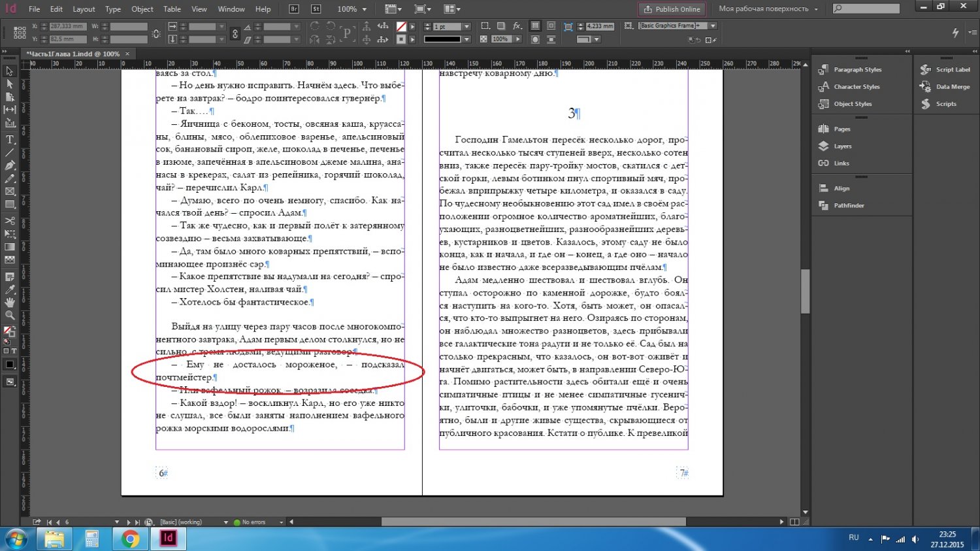Click the Publish Online button
Viewport: 980px width, 551px height.
pyautogui.click(x=672, y=9)
